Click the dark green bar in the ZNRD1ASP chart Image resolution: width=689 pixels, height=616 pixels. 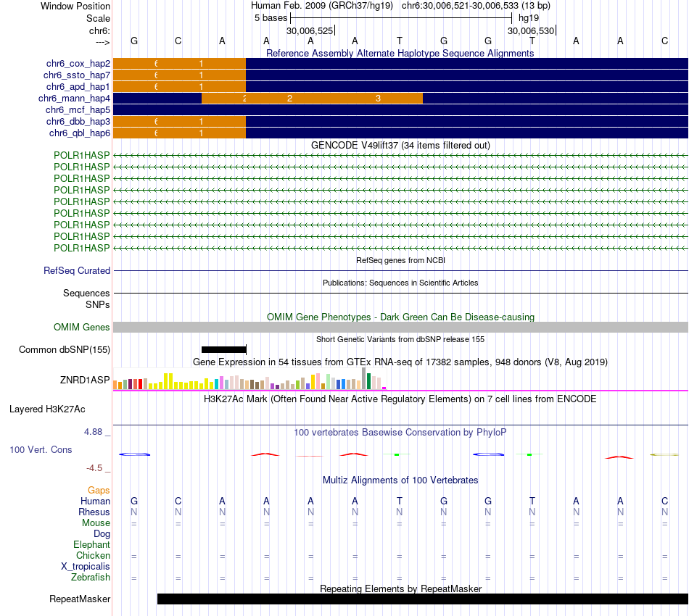(x=368, y=381)
